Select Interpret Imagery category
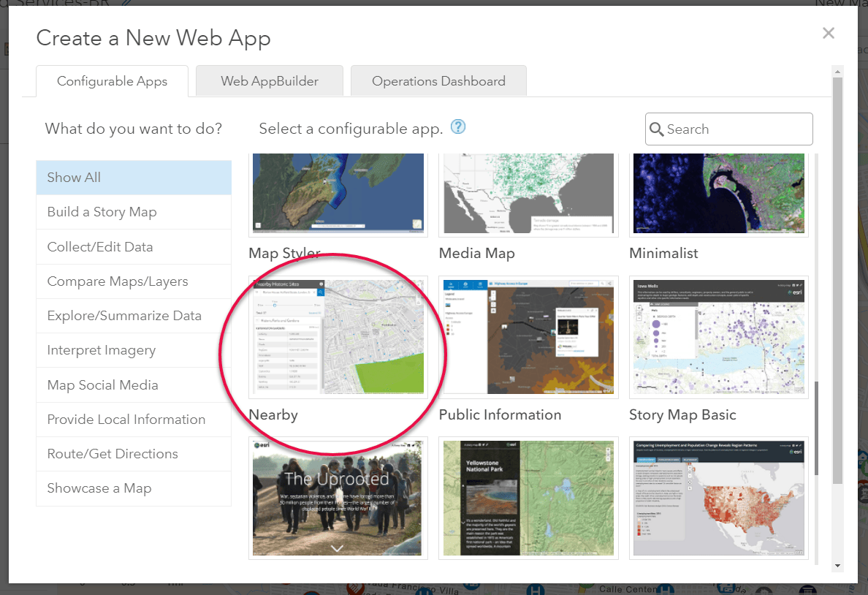Viewport: 868px width, 595px height. [134, 351]
